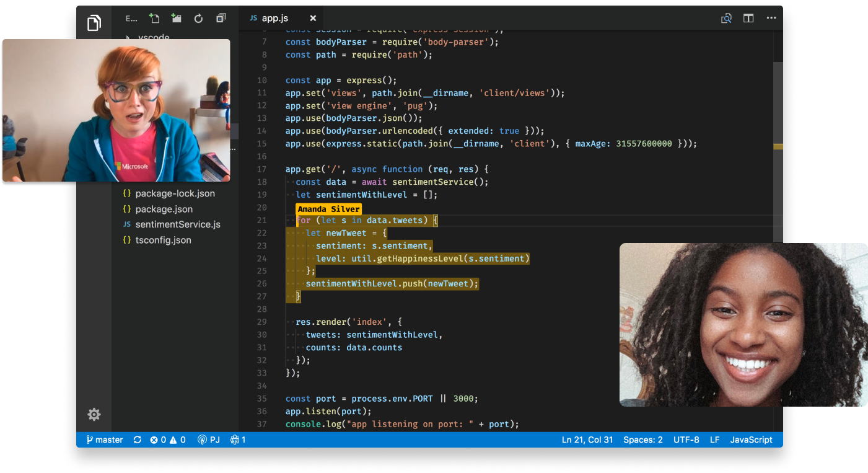Create a new folder in Explorer
868x473 pixels.
[x=177, y=19]
